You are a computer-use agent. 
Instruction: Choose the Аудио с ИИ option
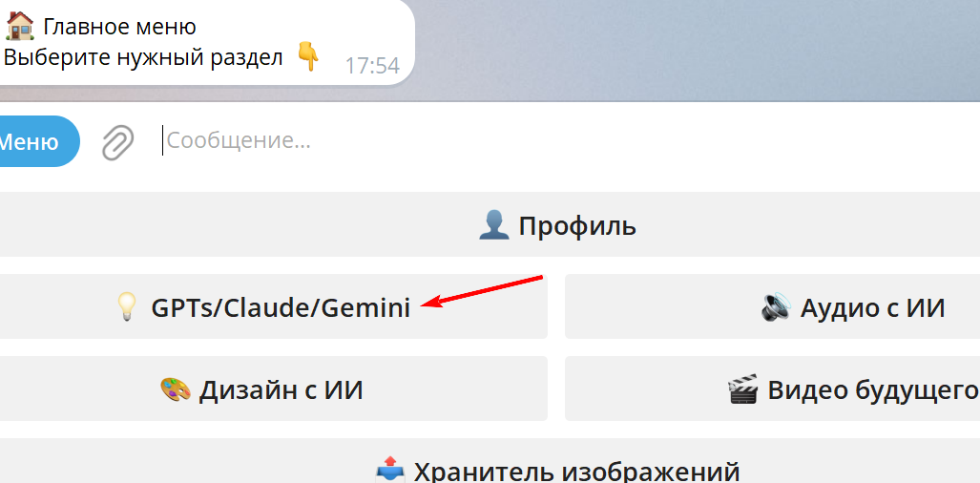click(x=773, y=306)
